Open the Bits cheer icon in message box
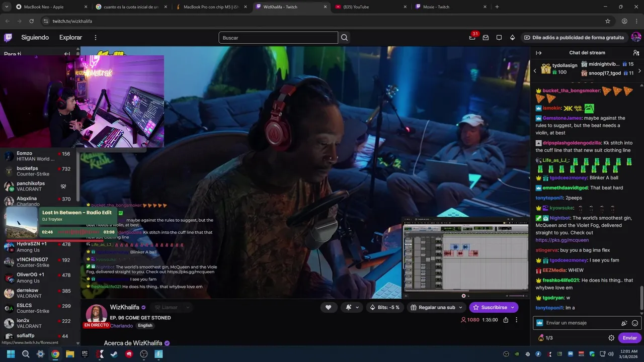 624,323
